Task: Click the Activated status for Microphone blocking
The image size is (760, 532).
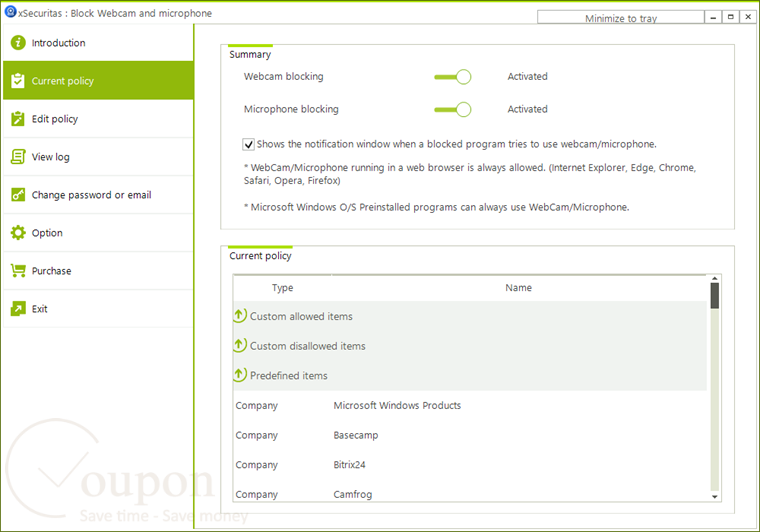Action: coord(527,110)
